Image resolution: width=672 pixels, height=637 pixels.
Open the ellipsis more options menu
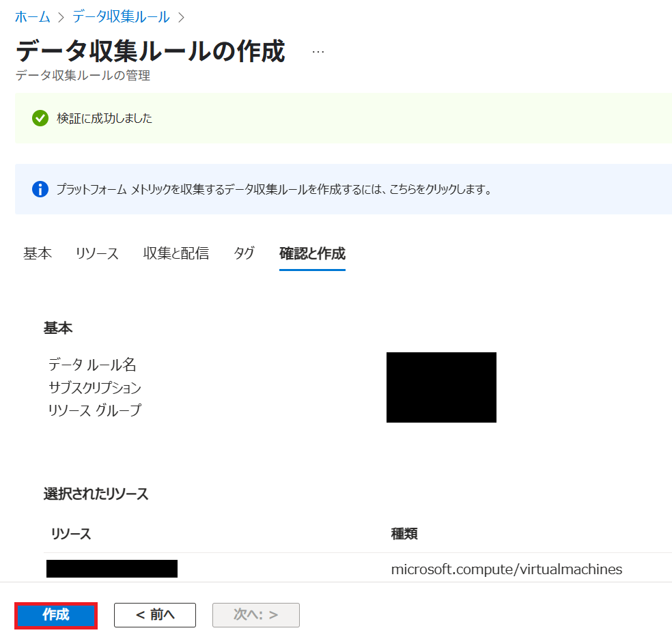click(318, 52)
